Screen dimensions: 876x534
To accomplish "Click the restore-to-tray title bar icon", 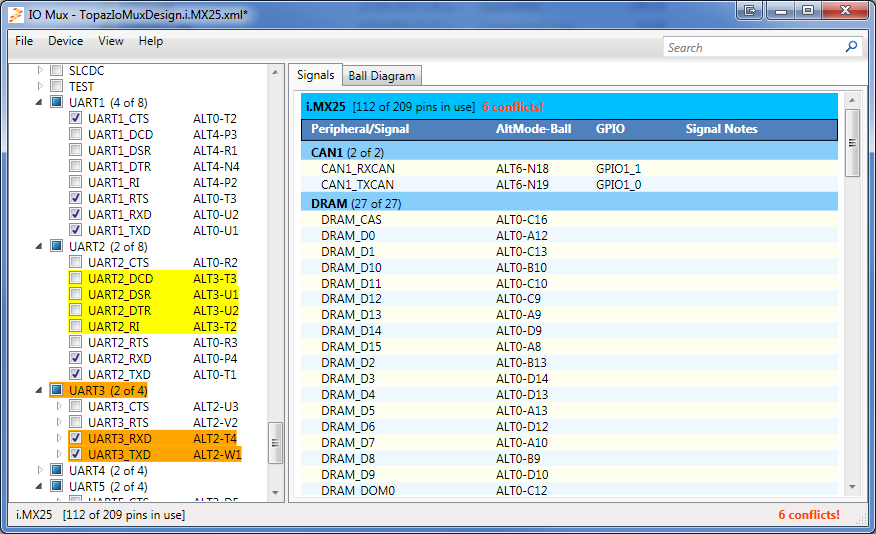I will (x=750, y=11).
